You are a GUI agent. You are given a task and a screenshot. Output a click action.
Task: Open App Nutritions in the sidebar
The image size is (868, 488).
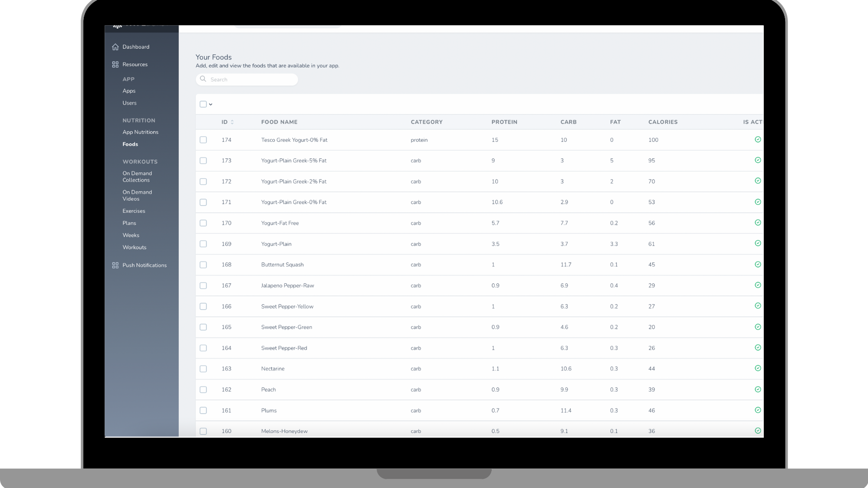click(140, 132)
